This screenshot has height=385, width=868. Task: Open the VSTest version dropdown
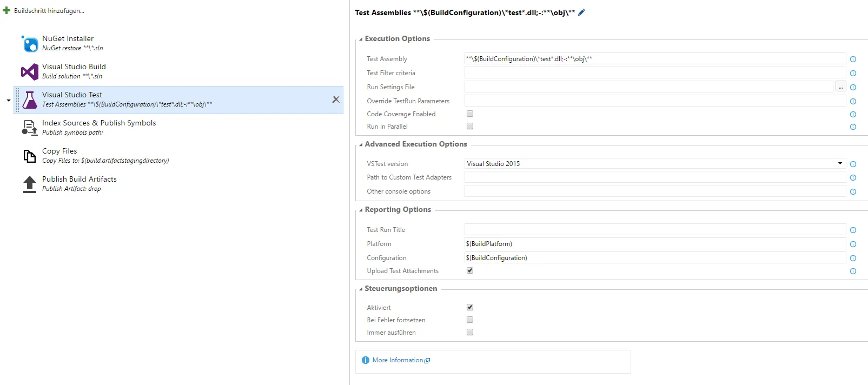click(840, 163)
